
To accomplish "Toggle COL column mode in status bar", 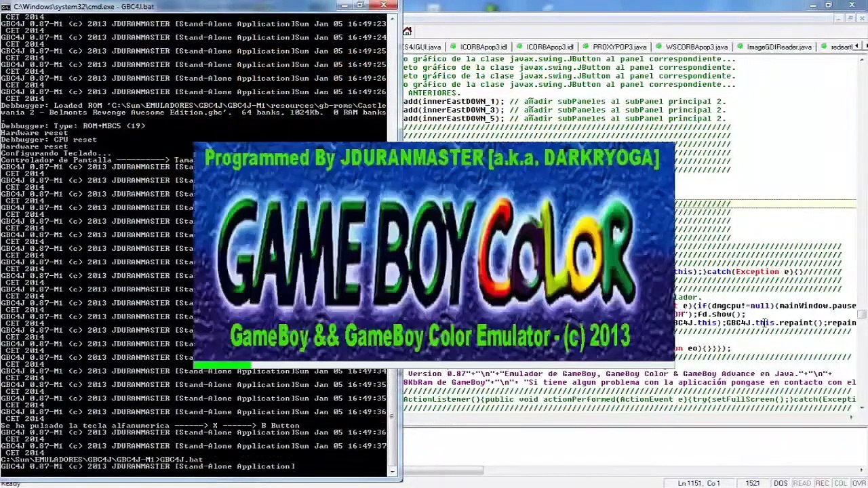I will [x=840, y=483].
